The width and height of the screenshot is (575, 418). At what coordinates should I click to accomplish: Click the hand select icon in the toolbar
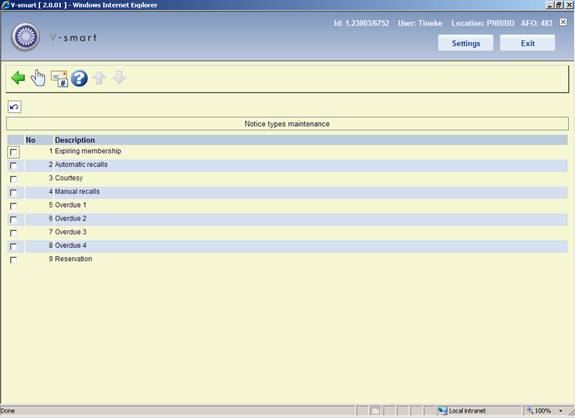point(38,78)
